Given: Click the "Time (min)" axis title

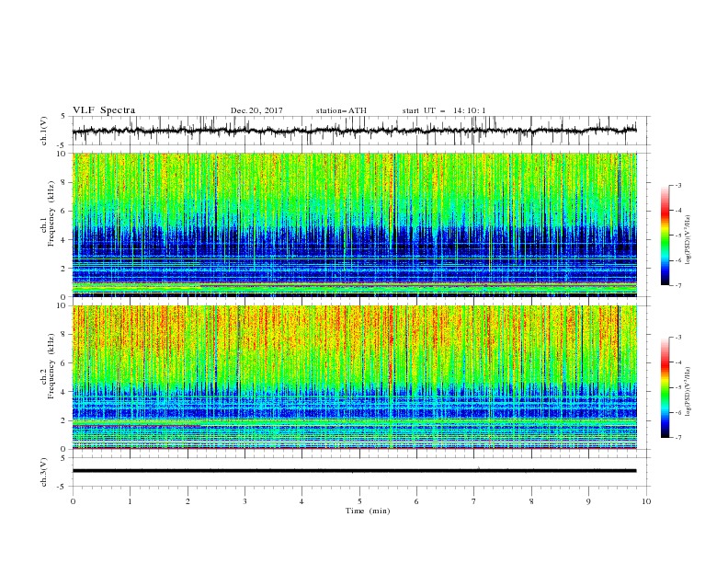Looking at the screenshot, I should (x=368, y=511).
